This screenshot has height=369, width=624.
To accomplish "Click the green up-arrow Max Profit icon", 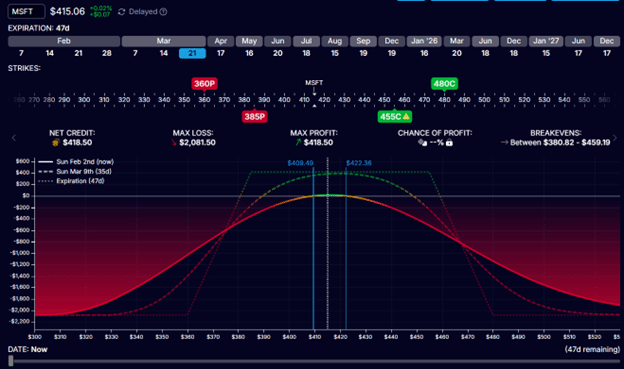I will pyautogui.click(x=298, y=143).
